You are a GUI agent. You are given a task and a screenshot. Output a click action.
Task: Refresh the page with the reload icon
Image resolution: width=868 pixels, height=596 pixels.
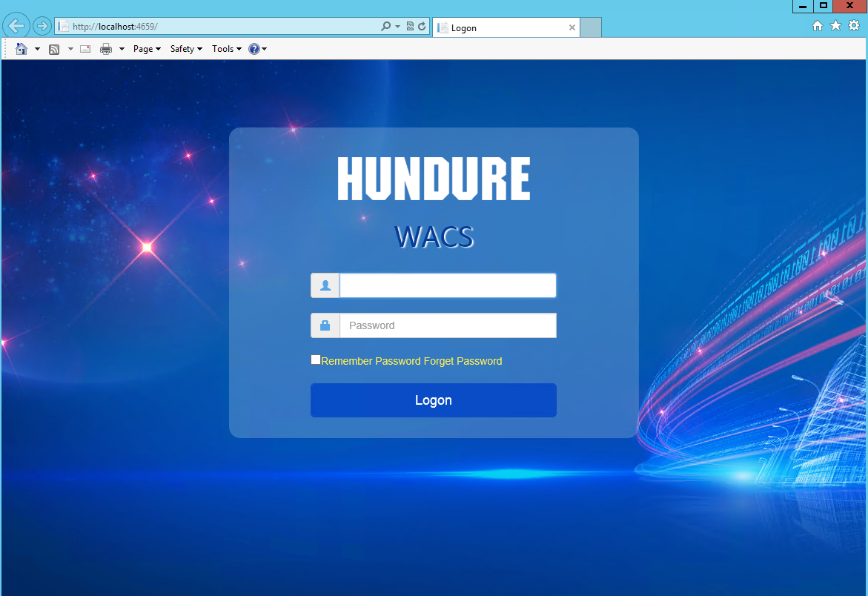tap(422, 27)
